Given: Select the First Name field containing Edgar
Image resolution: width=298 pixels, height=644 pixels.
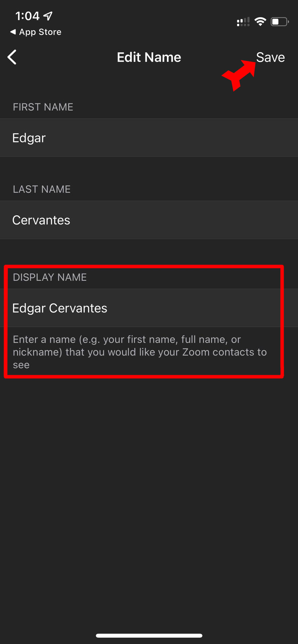Looking at the screenshot, I should pyautogui.click(x=149, y=138).
